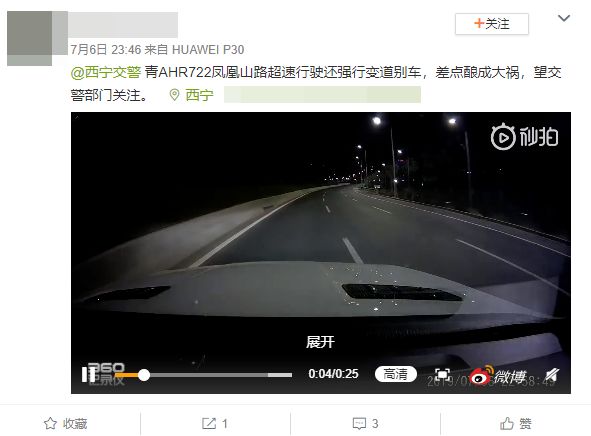Click the post timestamp 7月6日 23:46
This screenshot has width=591, height=436.
pyautogui.click(x=106, y=49)
